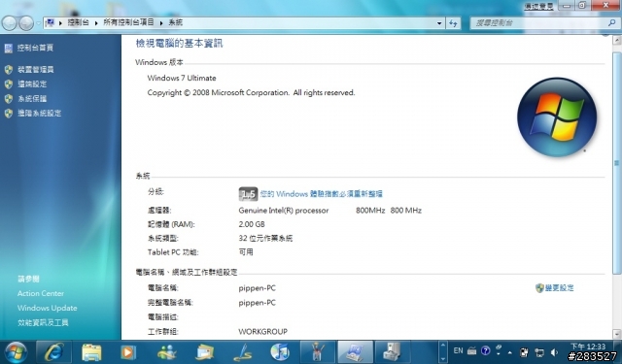622x364 pixels.
Task: Open 系統保護 (System protection) link
Action: 32,99
